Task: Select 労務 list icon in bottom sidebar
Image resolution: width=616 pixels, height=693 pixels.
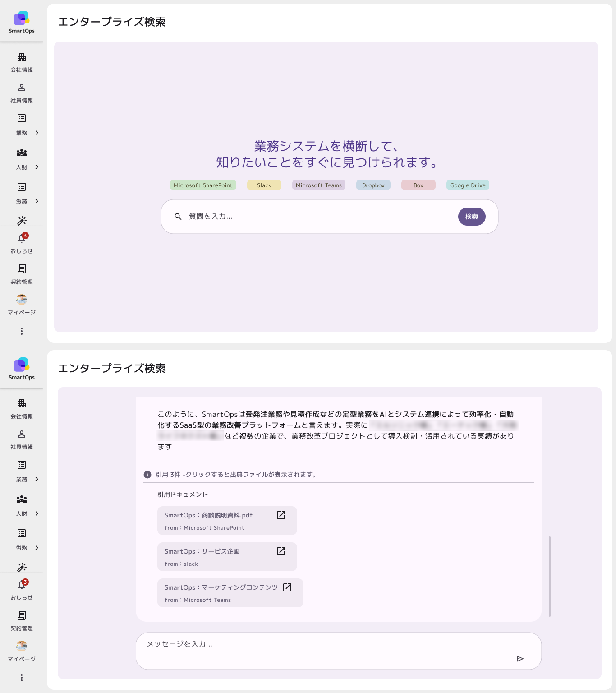Action: pos(22,533)
